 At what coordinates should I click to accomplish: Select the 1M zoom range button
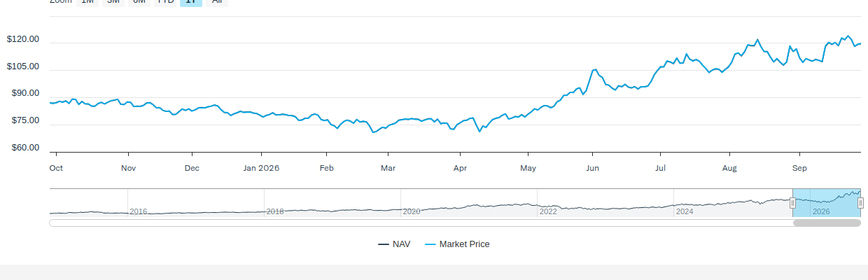pos(87,2)
